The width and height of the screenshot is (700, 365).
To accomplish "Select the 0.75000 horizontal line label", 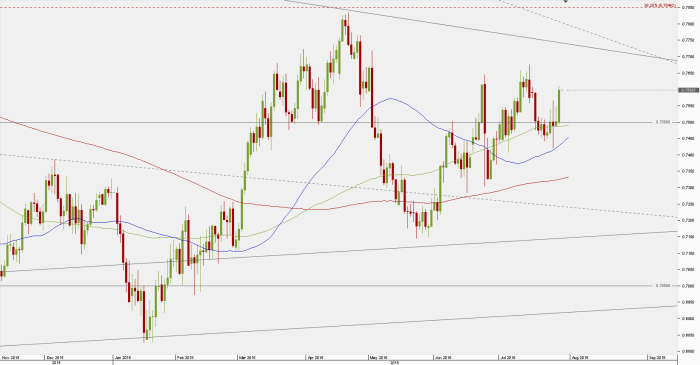I will [662, 122].
